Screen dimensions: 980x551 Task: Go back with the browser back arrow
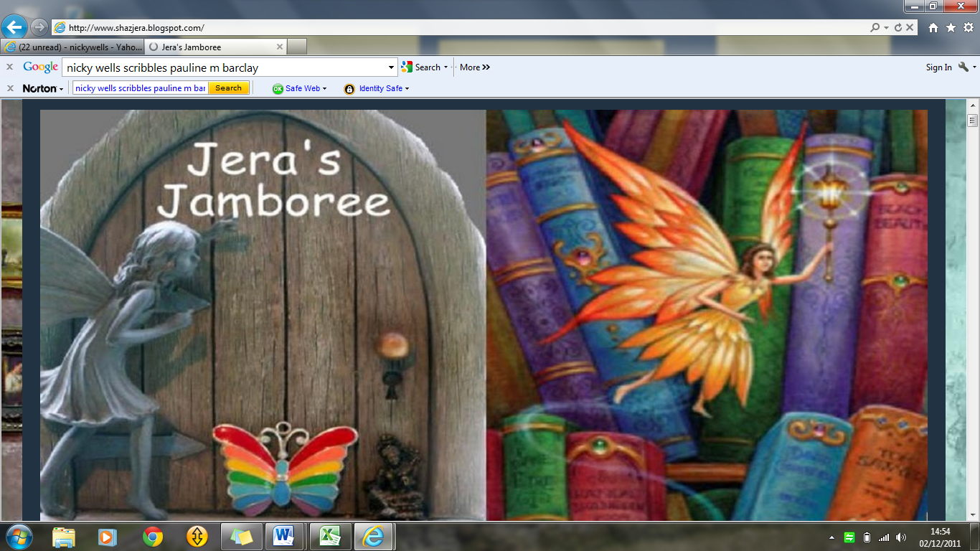click(x=14, y=28)
